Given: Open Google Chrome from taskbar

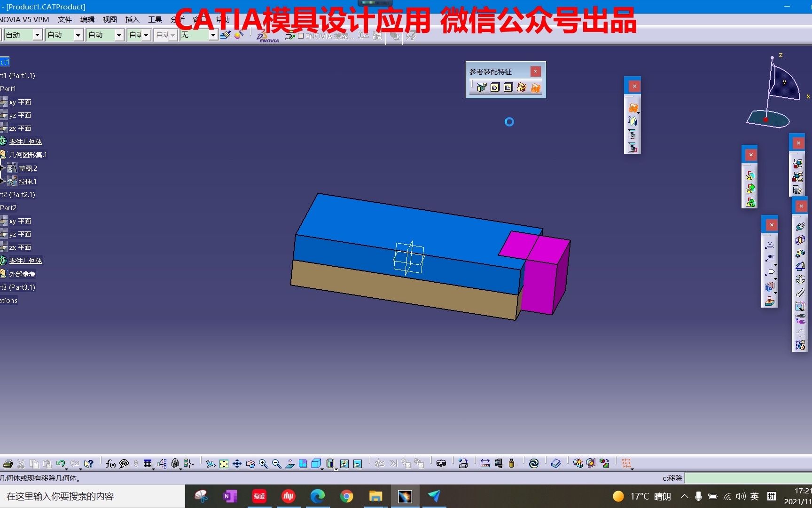Looking at the screenshot, I should tap(347, 496).
